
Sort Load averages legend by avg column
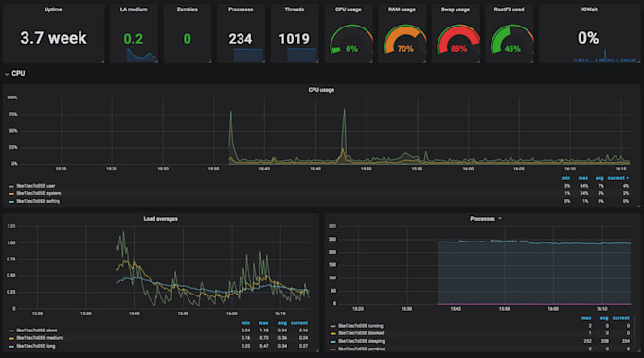[282, 323]
